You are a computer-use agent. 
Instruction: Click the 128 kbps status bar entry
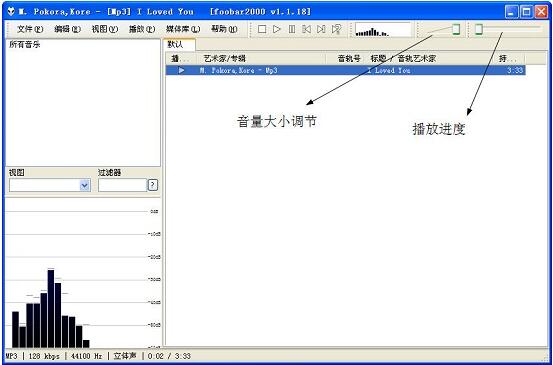44,356
